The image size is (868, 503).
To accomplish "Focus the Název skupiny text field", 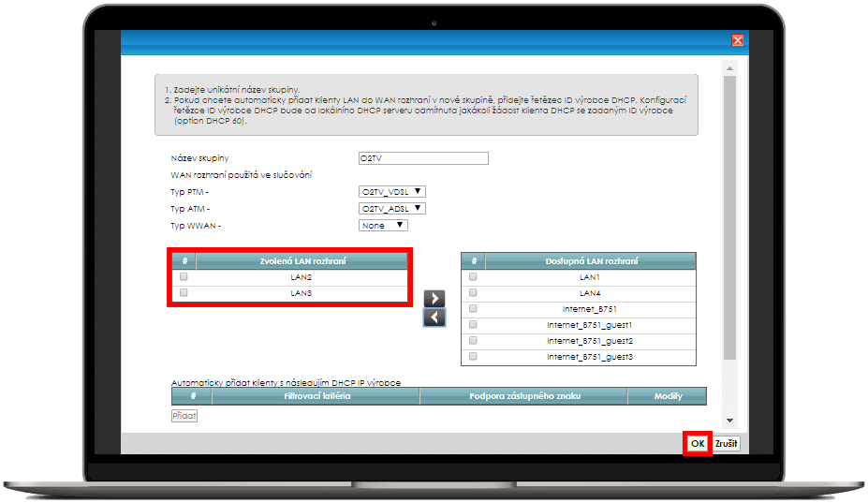I will [x=423, y=158].
